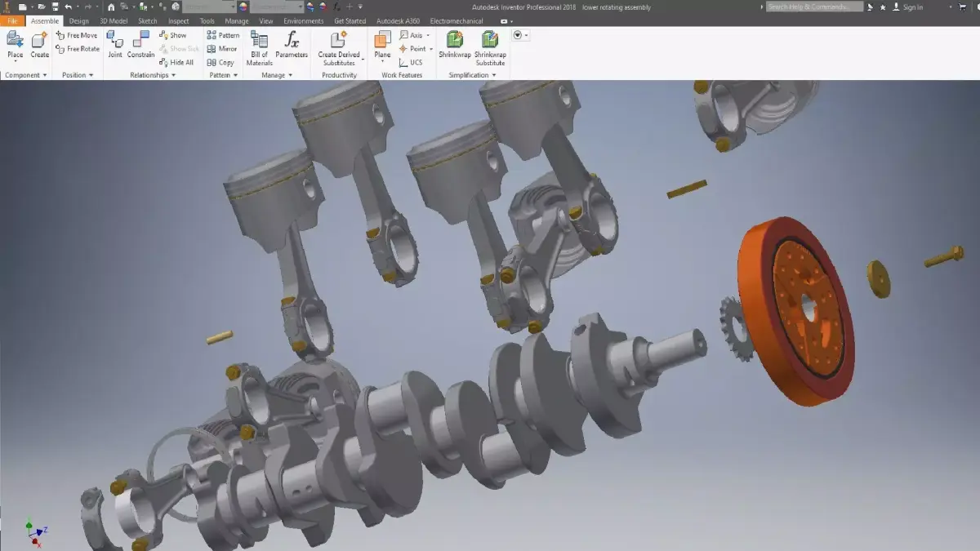Click the Sign In button
This screenshot has height=551, width=980.
point(908,7)
